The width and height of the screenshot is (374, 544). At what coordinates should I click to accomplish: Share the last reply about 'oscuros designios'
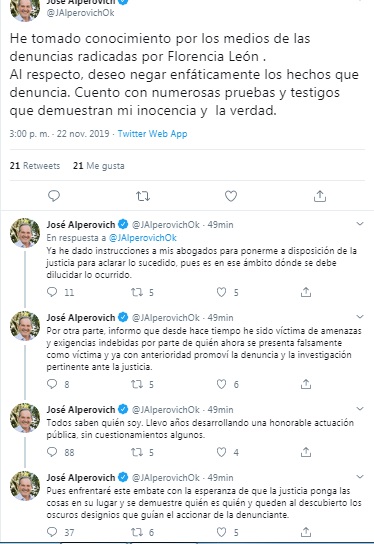click(306, 532)
